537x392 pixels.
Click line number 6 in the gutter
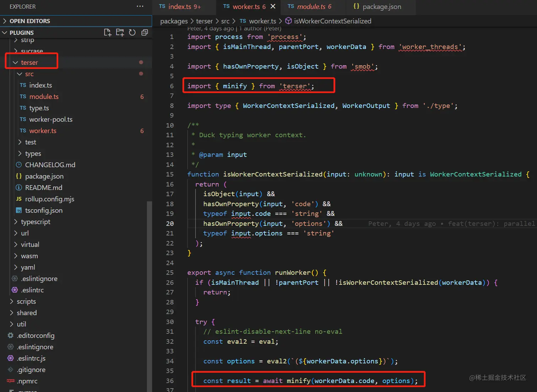[172, 86]
